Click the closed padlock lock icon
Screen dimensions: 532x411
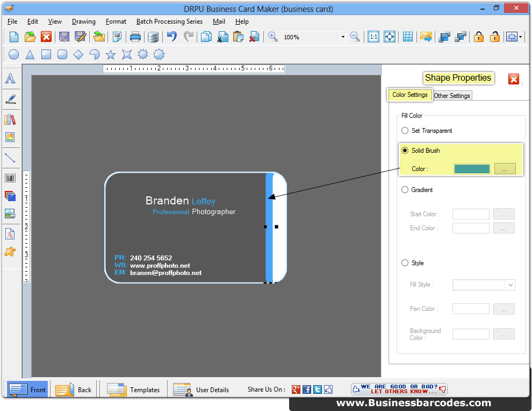[479, 37]
